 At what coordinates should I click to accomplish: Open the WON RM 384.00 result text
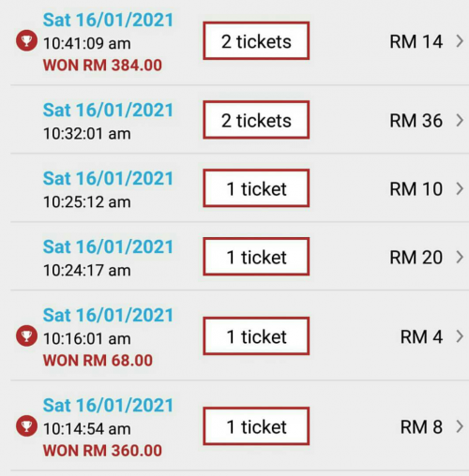(x=102, y=66)
